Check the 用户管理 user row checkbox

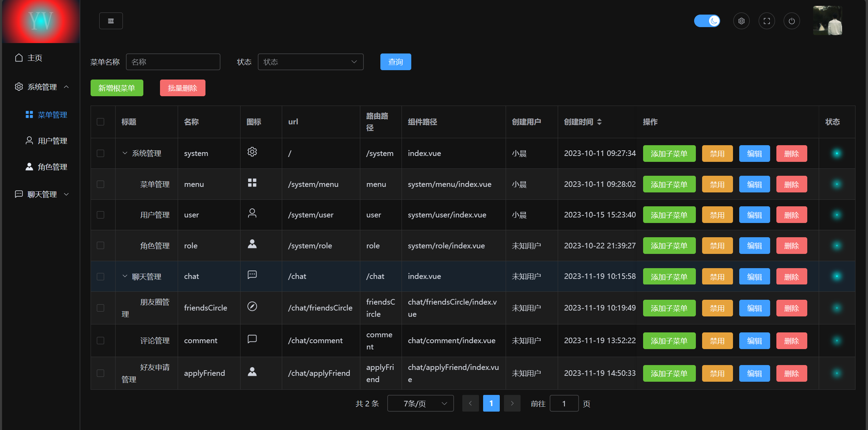pyautogui.click(x=100, y=215)
